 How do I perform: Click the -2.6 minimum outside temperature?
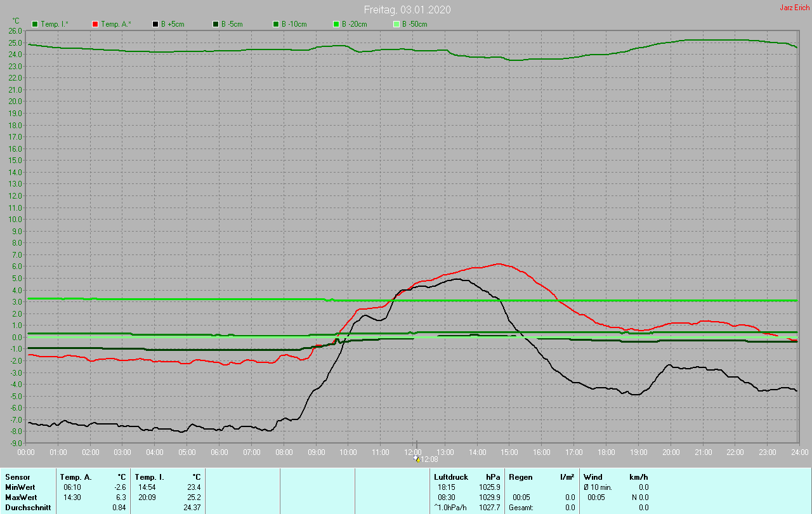pyautogui.click(x=119, y=487)
